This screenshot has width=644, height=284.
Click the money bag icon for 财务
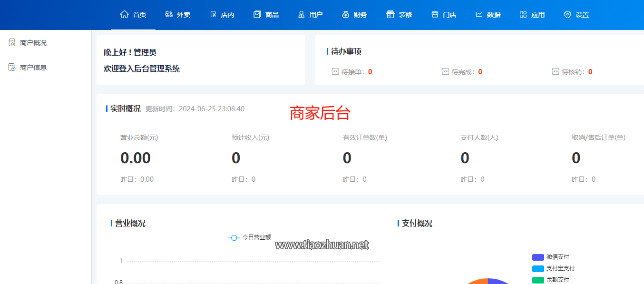point(346,14)
